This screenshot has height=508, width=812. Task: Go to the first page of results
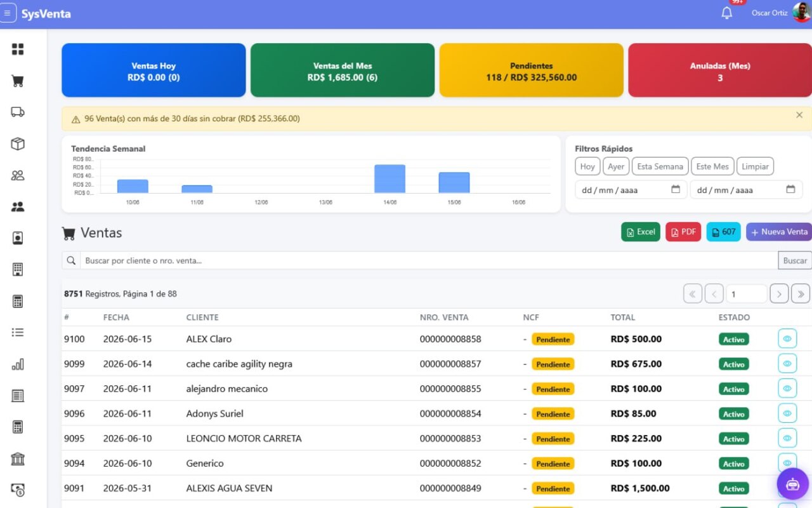point(693,293)
